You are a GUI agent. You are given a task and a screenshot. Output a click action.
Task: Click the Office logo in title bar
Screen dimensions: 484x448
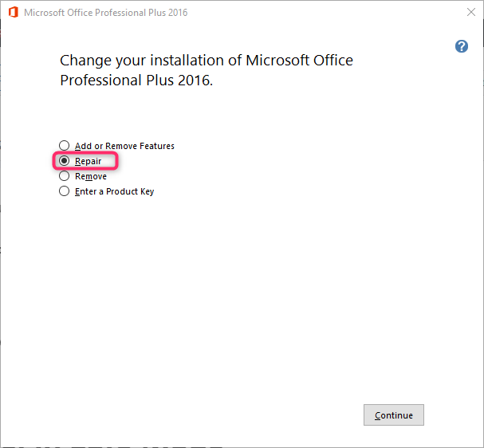(x=14, y=12)
